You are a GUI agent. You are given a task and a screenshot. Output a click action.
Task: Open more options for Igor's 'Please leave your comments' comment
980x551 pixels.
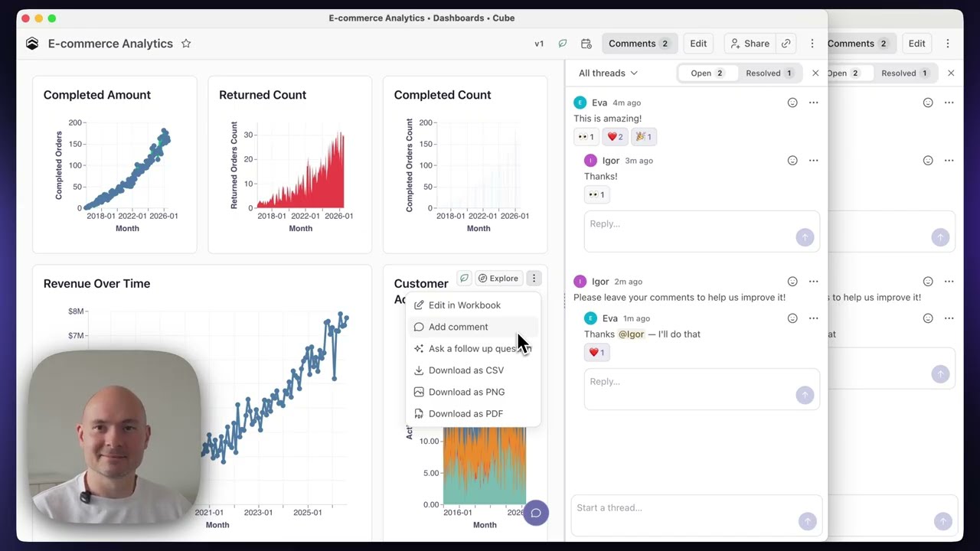pos(813,282)
